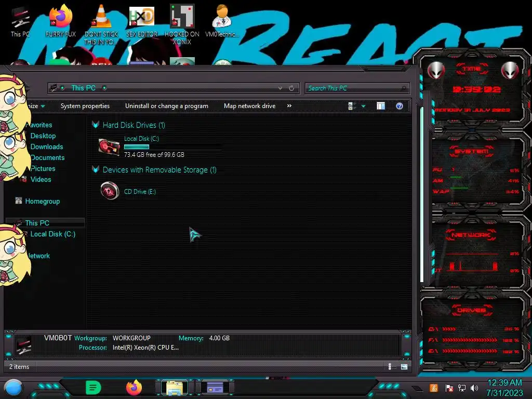Viewport: 532px width, 399px height.
Task: Select Downloads in navigation pane
Action: (47, 147)
